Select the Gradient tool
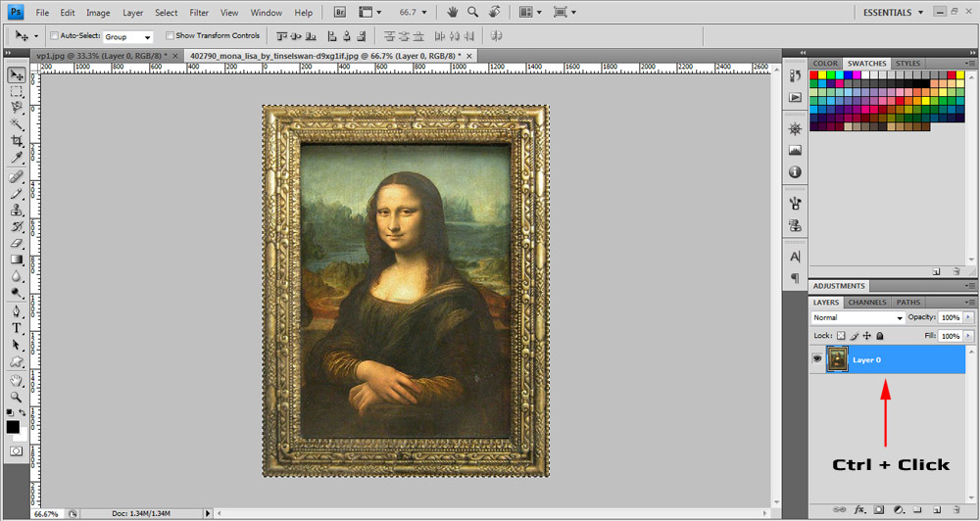 point(17,260)
